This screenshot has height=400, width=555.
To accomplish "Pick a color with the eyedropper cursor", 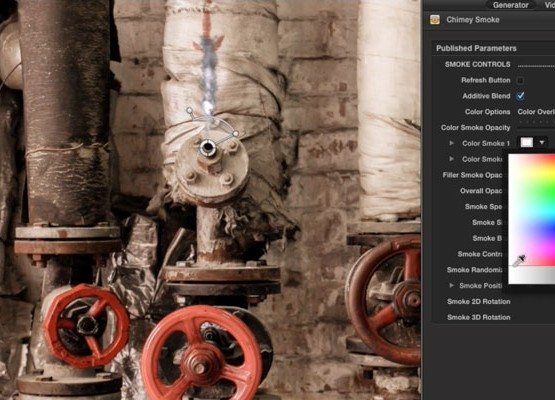I will tap(519, 261).
